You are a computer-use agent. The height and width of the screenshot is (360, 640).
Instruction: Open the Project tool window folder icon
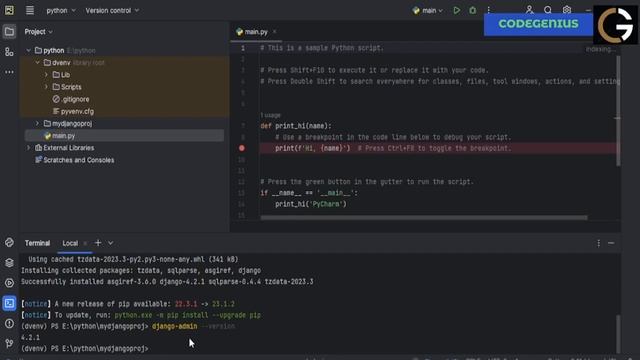(9, 32)
